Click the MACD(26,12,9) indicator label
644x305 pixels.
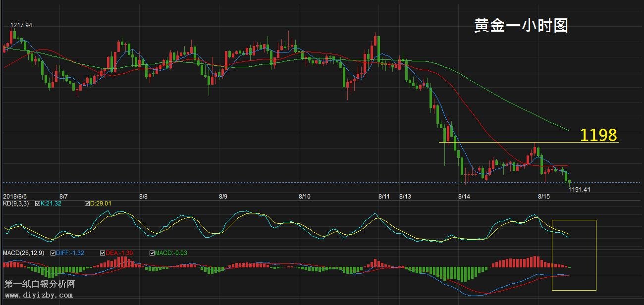(x=24, y=253)
